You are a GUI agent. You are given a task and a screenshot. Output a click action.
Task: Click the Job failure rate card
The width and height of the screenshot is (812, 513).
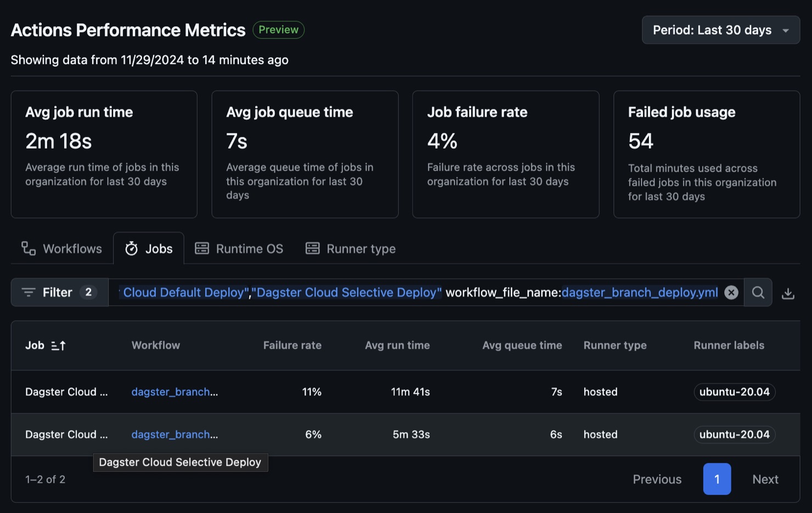(506, 154)
